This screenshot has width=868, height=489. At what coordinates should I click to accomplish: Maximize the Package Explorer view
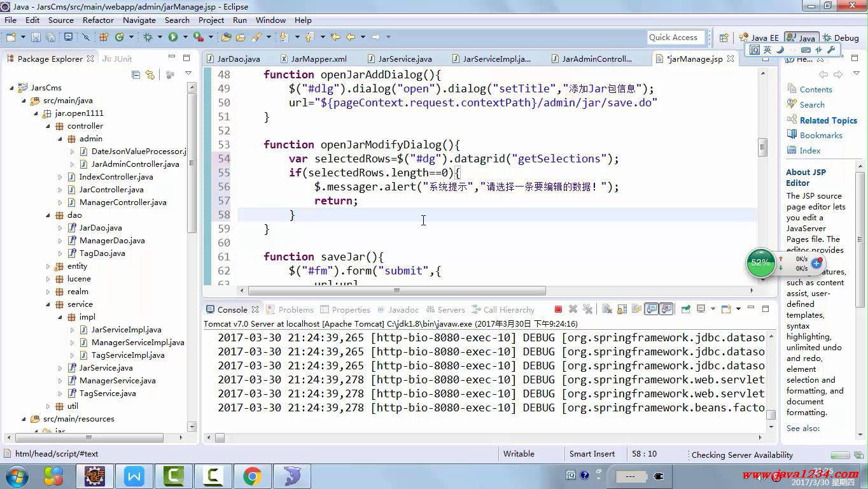[x=186, y=58]
